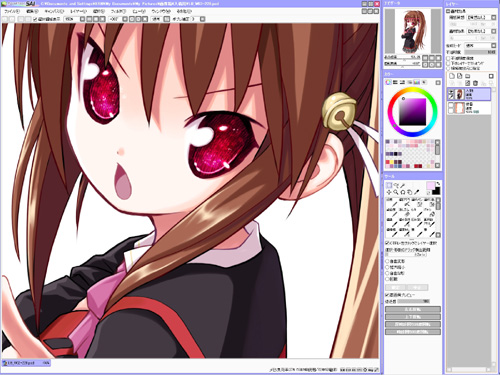Toggle high quality preview checkbox

pos(388,295)
